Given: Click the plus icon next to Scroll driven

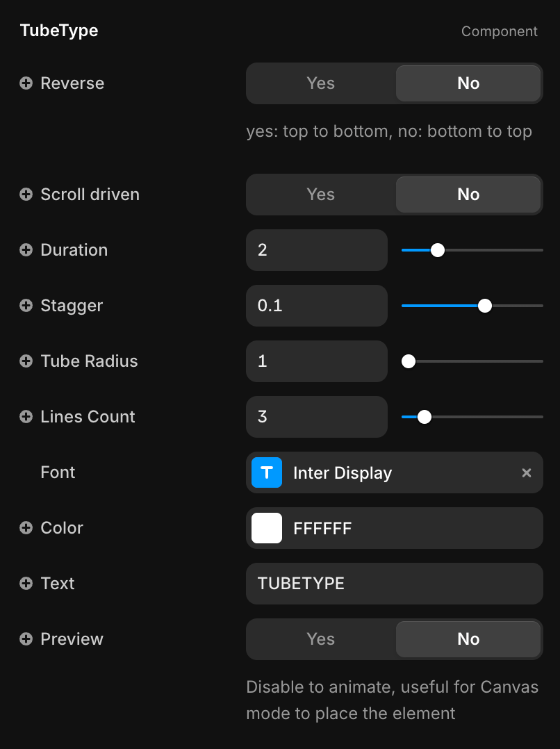Looking at the screenshot, I should point(26,195).
